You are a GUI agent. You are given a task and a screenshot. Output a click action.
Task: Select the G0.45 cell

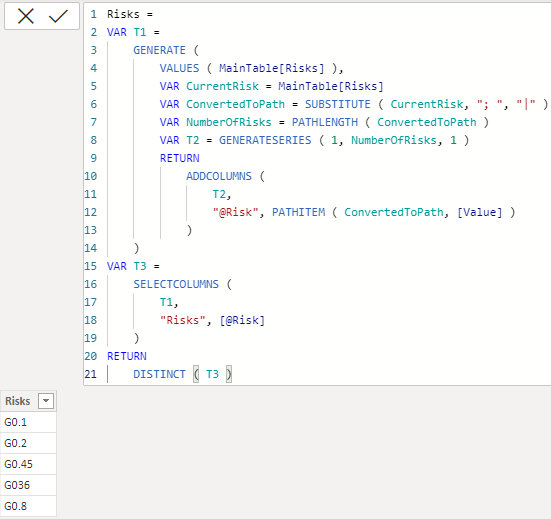28,464
